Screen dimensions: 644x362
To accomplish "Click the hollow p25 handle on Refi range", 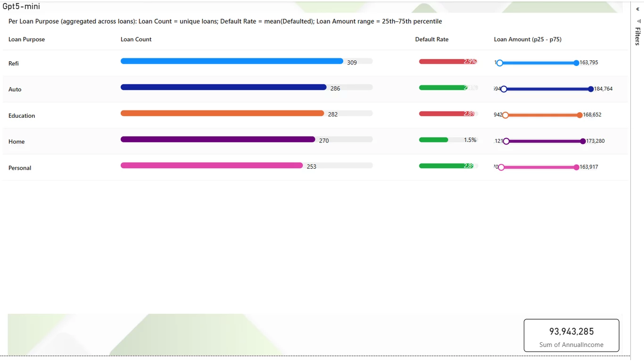I will click(500, 63).
